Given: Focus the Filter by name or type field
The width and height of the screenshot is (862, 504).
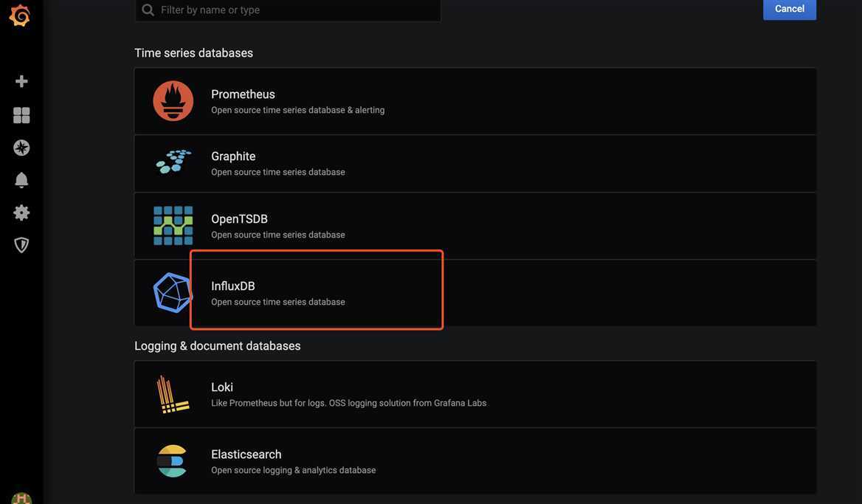Looking at the screenshot, I should [x=288, y=10].
